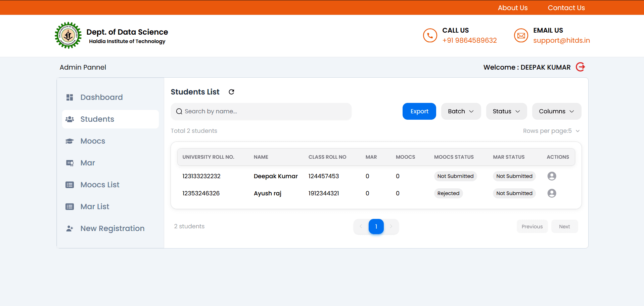Click the email envelope icon
Viewport: 644px width, 306px height.
521,35
